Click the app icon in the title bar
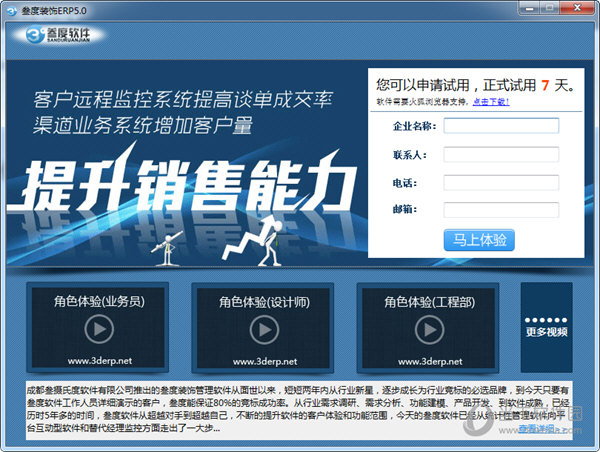Viewport: 600px width, 452px height. [x=12, y=11]
